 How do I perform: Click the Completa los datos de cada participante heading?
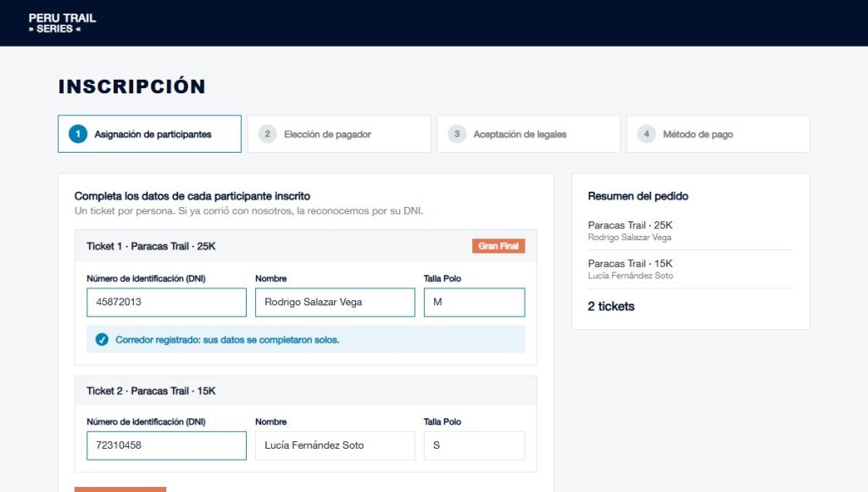[192, 196]
